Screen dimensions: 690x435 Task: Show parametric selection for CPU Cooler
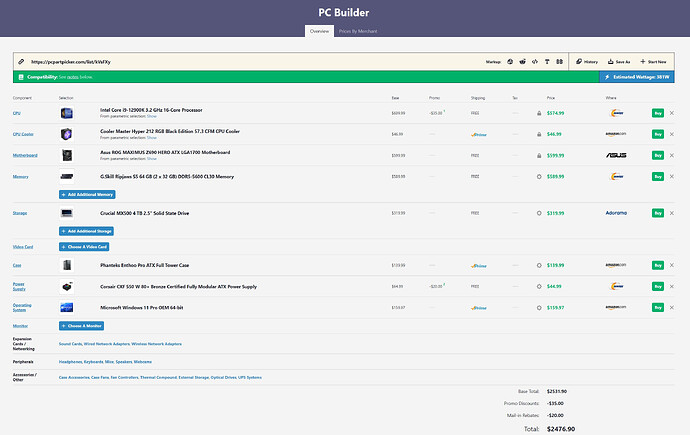152,137
